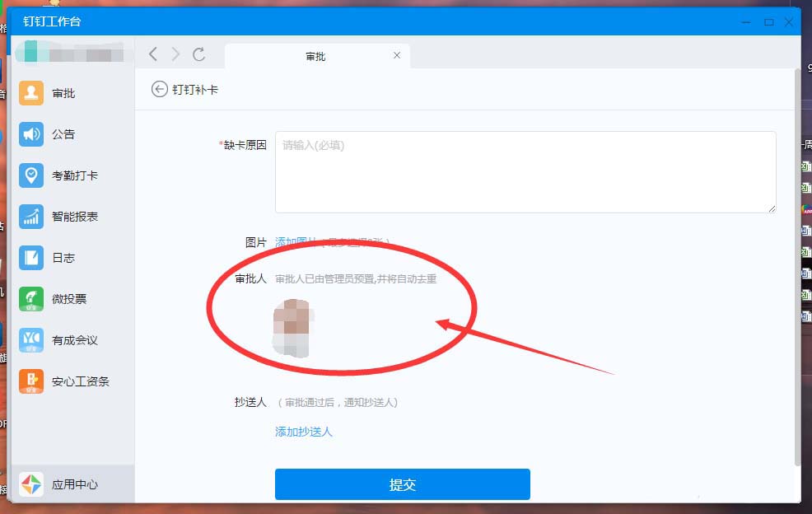Image resolution: width=812 pixels, height=514 pixels.
Task: Maximize the 钉钉工作台 window
Action: pos(769,22)
